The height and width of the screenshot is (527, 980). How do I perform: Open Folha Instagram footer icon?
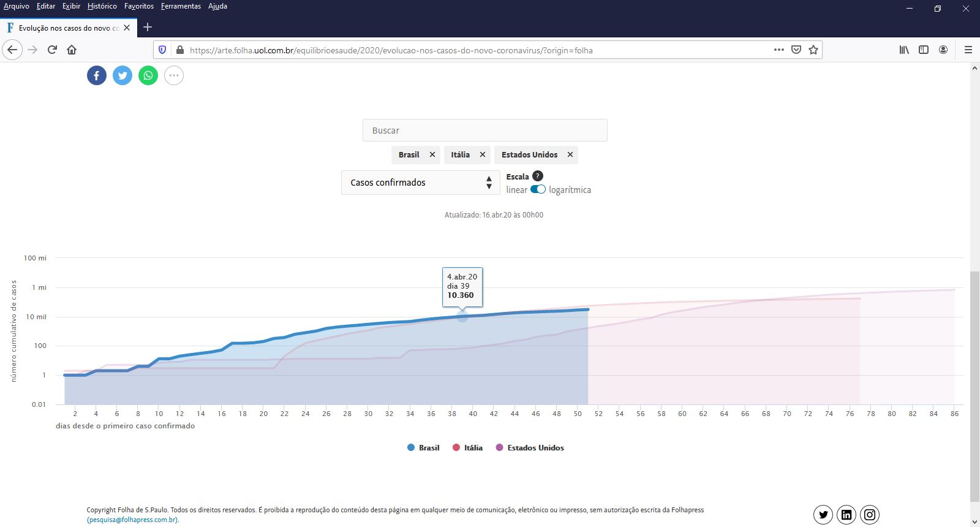click(x=870, y=515)
